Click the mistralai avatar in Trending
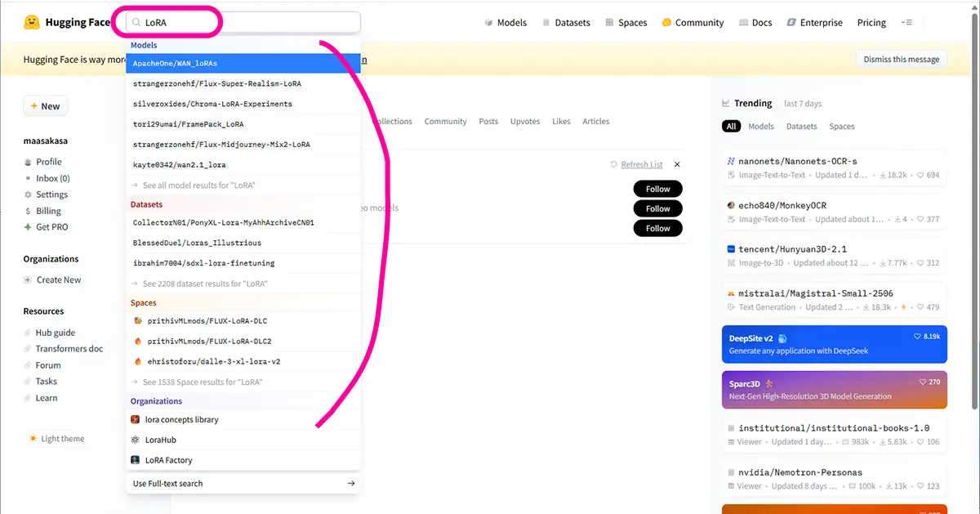This screenshot has height=514, width=980. (732, 293)
